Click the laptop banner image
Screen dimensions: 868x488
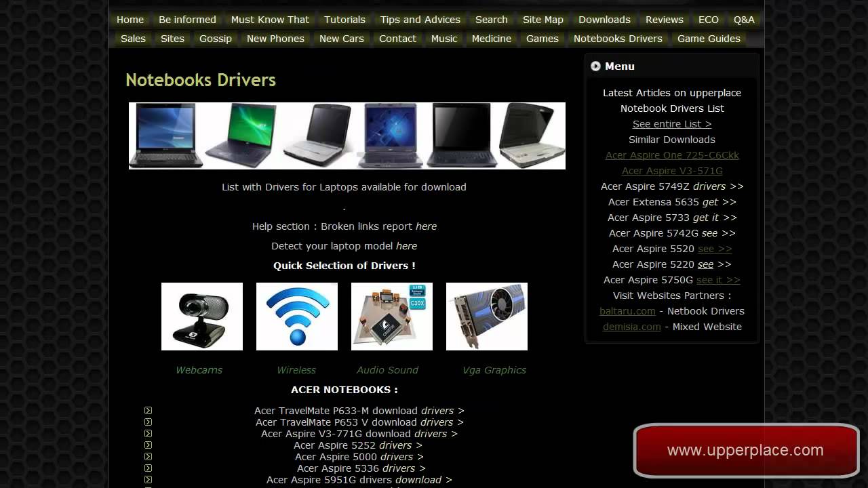point(347,136)
